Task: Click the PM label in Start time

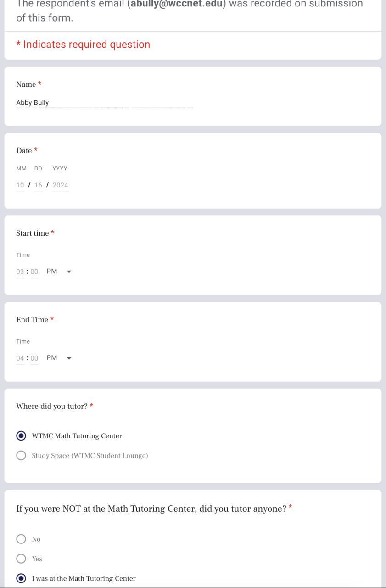Action: 52,271
